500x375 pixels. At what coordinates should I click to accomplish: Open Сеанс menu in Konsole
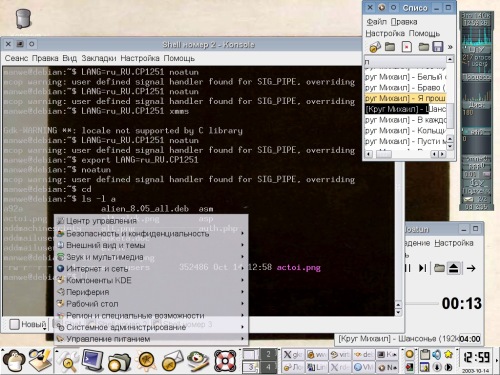point(16,58)
